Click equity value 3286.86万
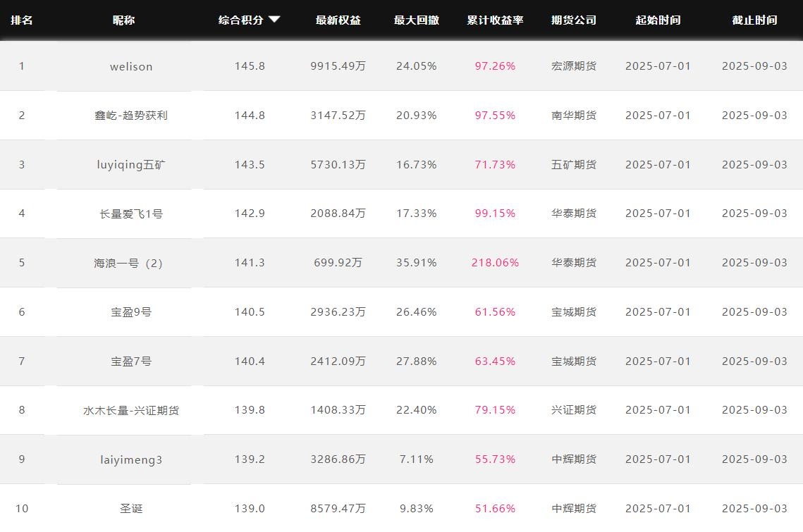The height and width of the screenshot is (532, 803). pos(338,459)
